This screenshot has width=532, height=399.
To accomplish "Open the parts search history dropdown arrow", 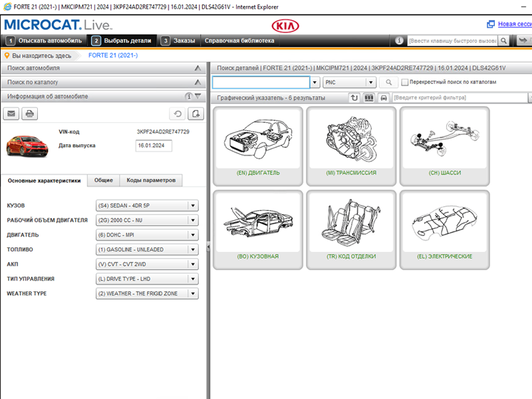I will tap(315, 82).
